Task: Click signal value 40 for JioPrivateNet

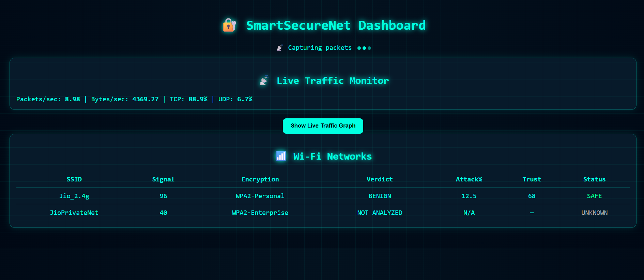Action: click(x=164, y=213)
